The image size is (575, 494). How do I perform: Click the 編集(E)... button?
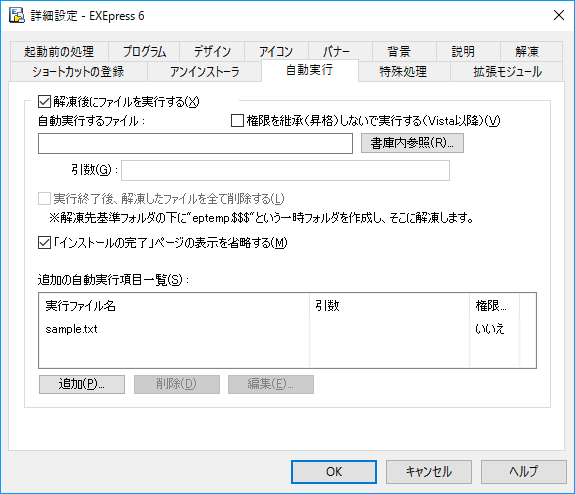click(x=271, y=384)
